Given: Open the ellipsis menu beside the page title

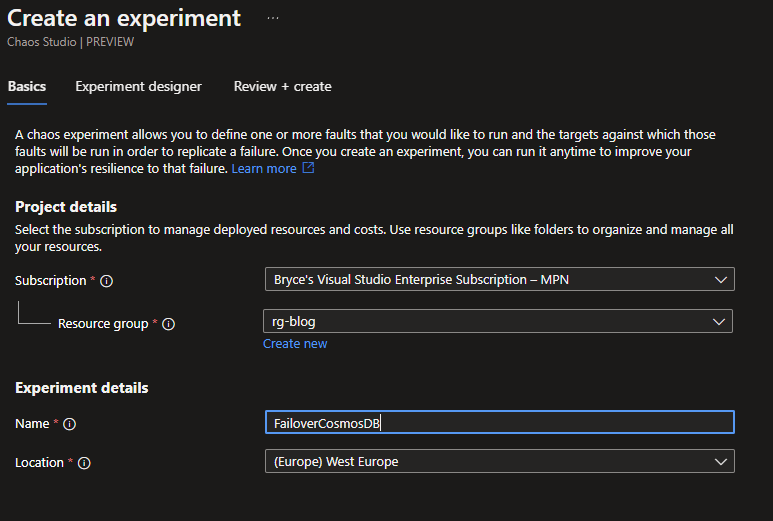Looking at the screenshot, I should tap(273, 19).
